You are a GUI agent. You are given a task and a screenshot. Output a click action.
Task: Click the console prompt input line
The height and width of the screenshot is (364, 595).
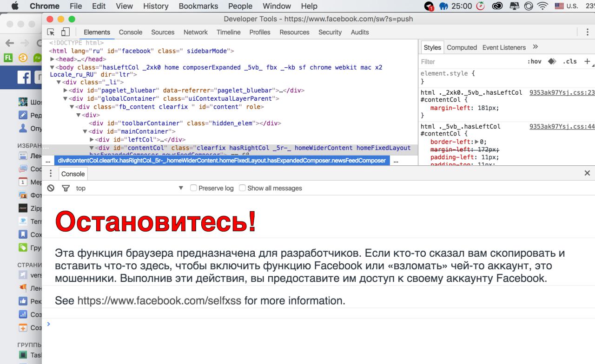(x=321, y=324)
